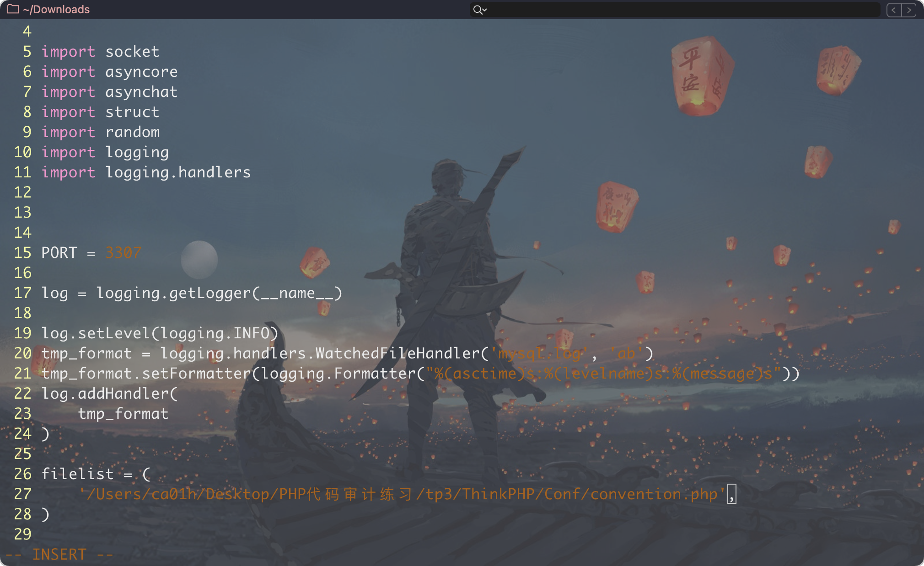The height and width of the screenshot is (566, 924).
Task: Go to next search match arrow
Action: 909,10
